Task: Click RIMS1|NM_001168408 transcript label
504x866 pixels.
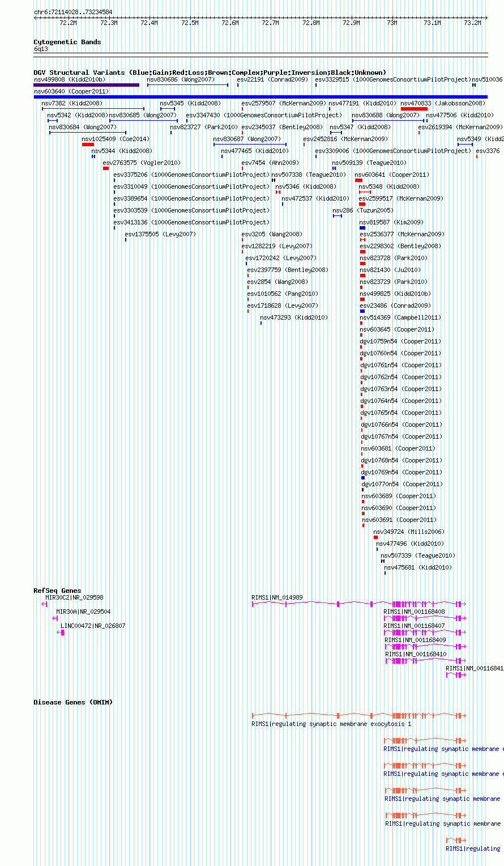Action: point(414,612)
